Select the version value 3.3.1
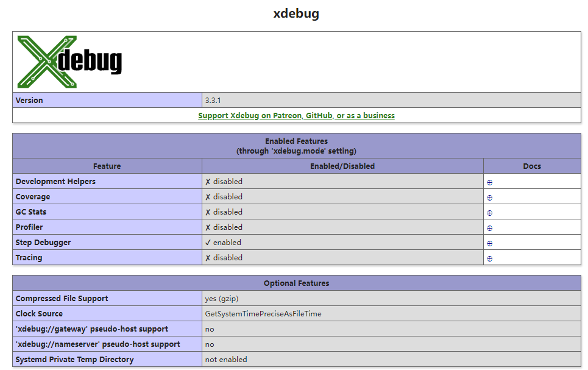The width and height of the screenshot is (588, 370). click(213, 100)
